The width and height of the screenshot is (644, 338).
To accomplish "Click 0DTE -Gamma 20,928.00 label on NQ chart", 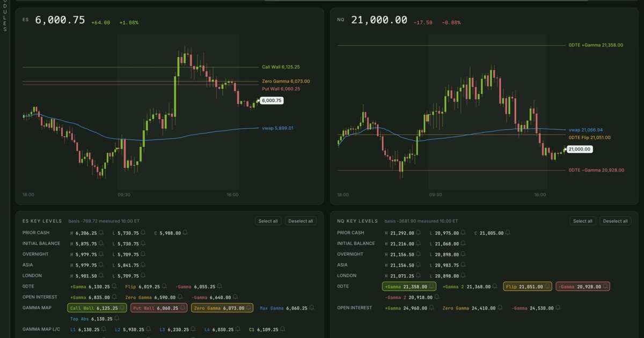I will pyautogui.click(x=596, y=170).
